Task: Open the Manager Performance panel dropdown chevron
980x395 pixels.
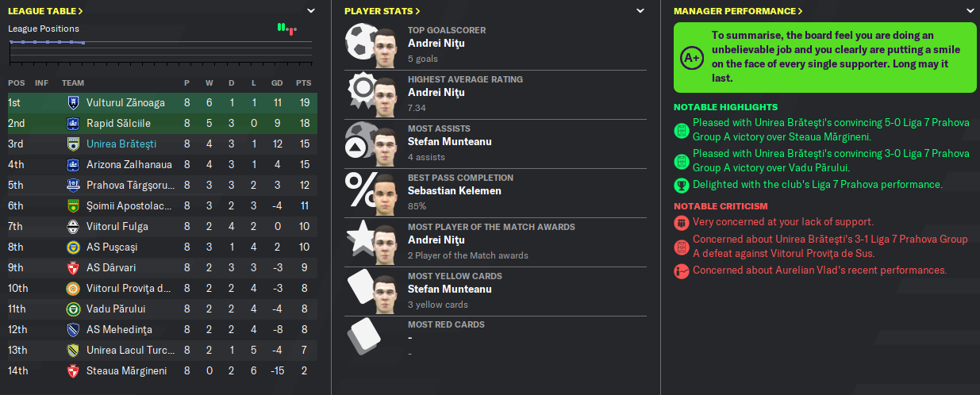Action: [970, 11]
